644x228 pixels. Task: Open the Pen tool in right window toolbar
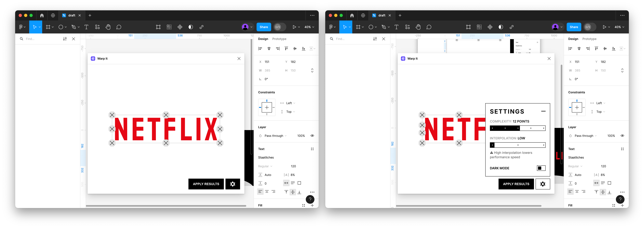click(x=384, y=27)
